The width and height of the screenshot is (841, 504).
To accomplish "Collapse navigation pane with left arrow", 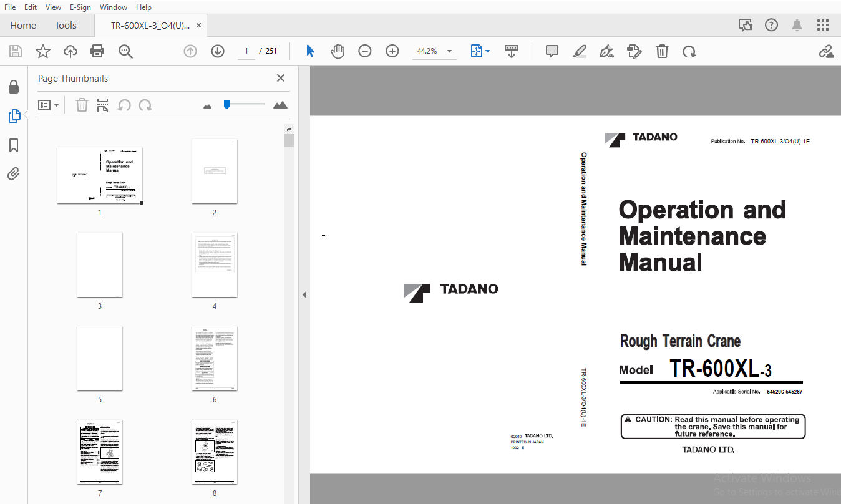I will pyautogui.click(x=304, y=294).
